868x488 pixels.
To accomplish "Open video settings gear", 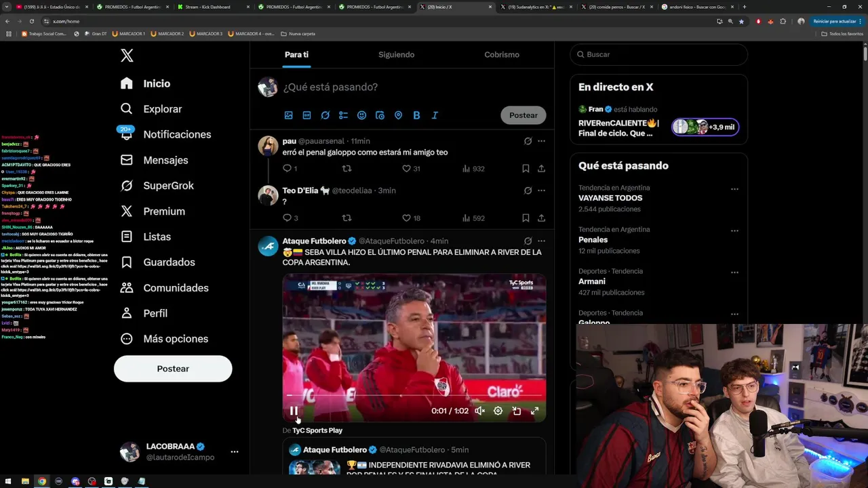I will 498,411.
